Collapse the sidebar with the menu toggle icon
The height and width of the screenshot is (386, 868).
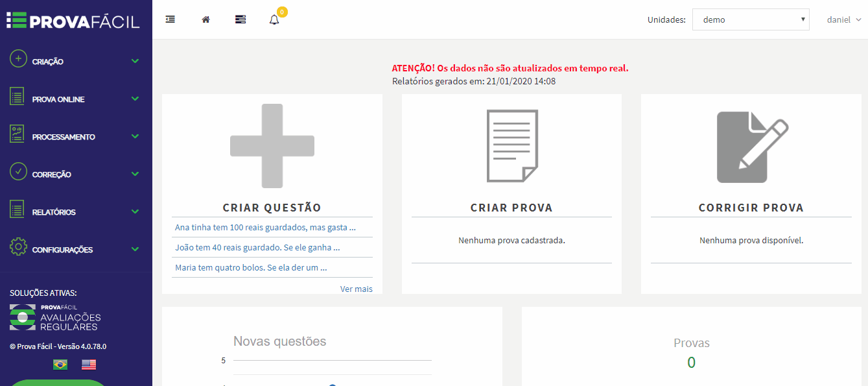click(x=170, y=19)
